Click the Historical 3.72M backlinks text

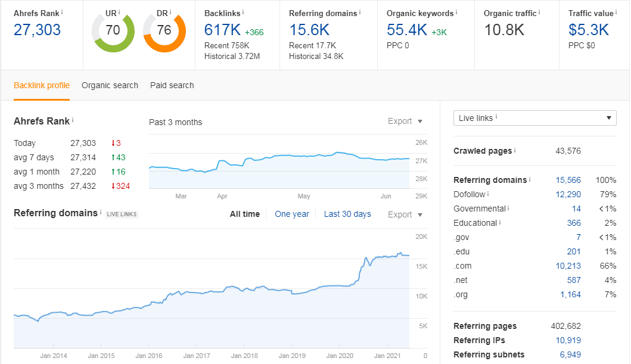232,57
